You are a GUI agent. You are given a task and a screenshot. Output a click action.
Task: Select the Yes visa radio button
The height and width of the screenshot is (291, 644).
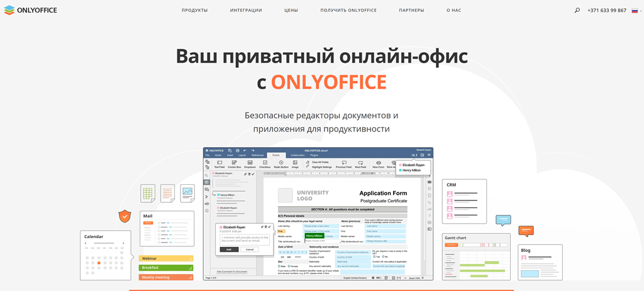(374, 256)
